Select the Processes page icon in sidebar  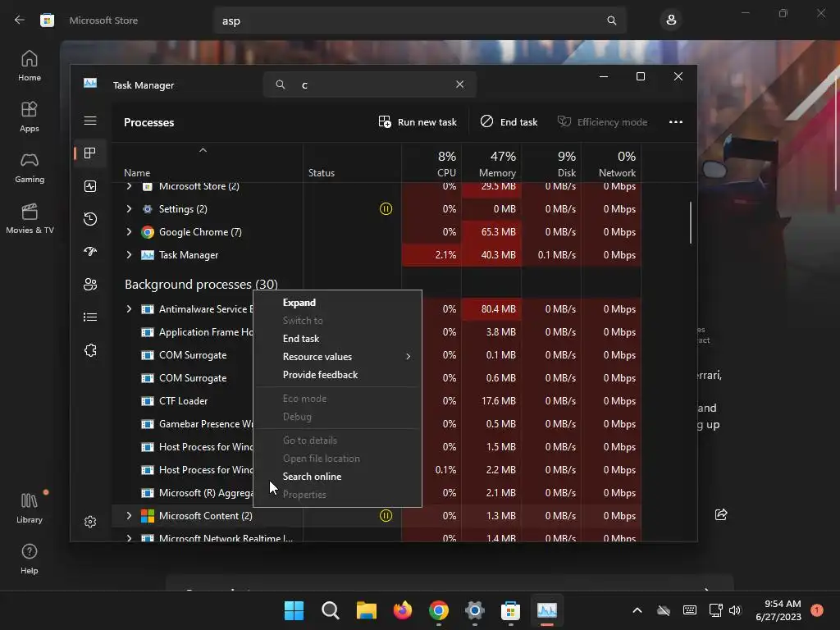tap(90, 153)
